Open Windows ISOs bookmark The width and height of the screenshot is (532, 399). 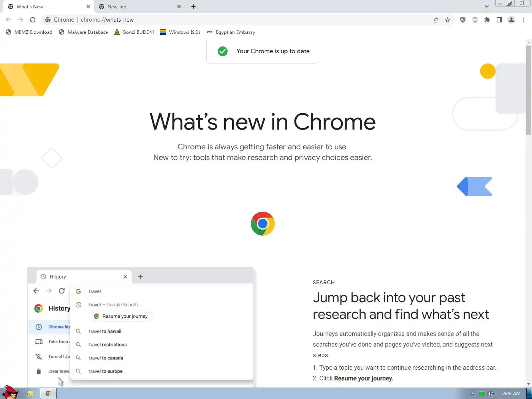[180, 32]
